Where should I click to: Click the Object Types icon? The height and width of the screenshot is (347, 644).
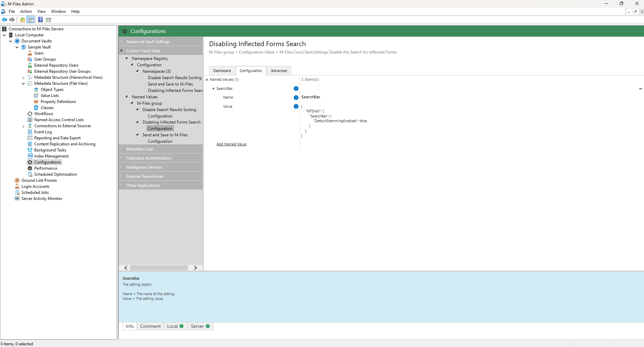click(36, 90)
